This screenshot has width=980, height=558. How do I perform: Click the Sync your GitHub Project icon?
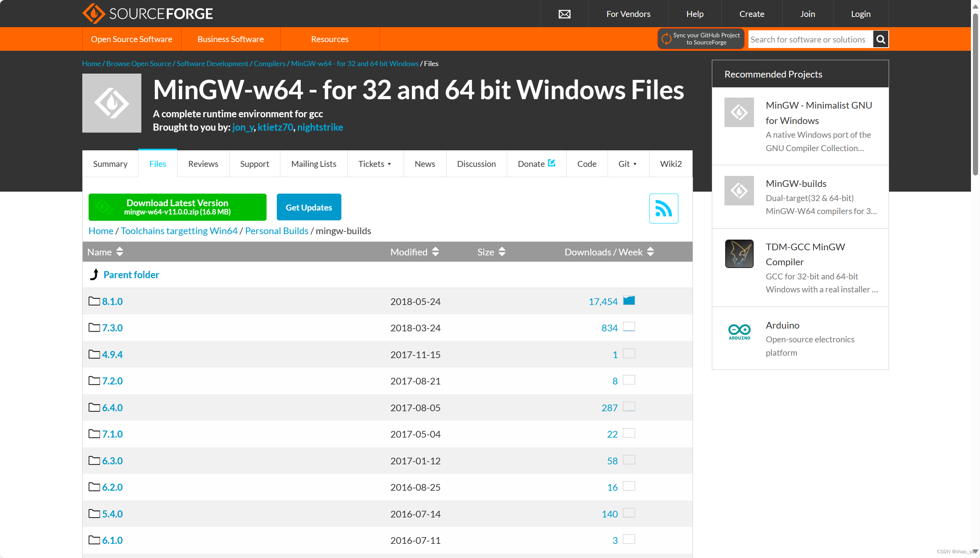point(666,39)
